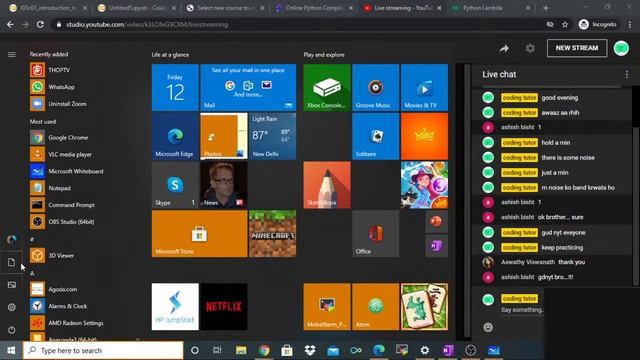
Task: Expand the Start menu hamburger
Action: click(11, 54)
